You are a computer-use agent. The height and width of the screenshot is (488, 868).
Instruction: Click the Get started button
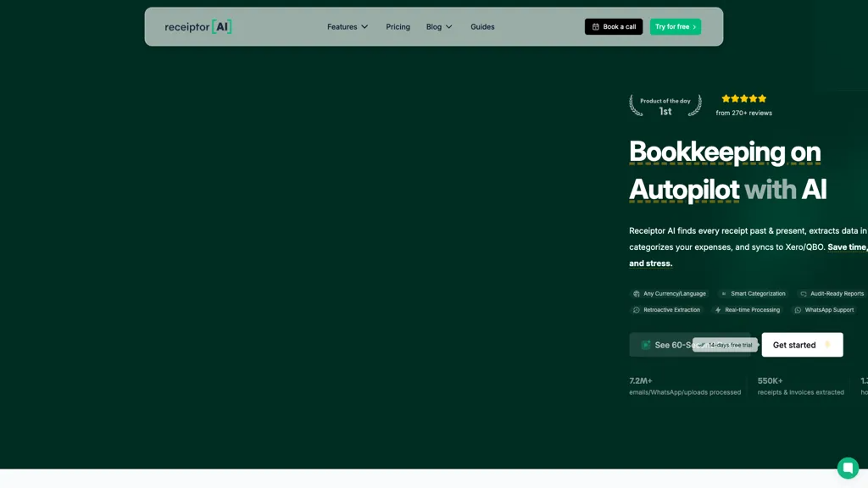point(802,345)
